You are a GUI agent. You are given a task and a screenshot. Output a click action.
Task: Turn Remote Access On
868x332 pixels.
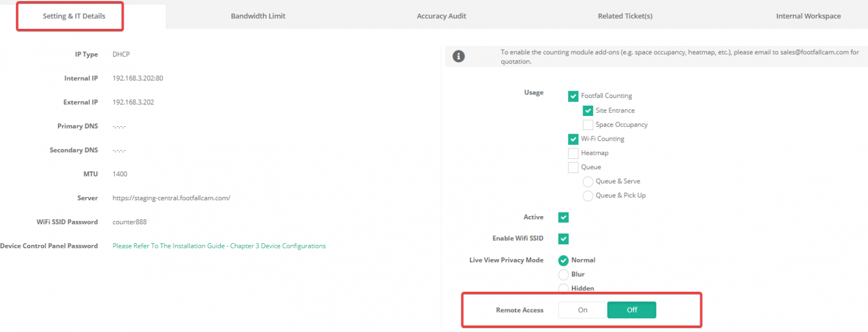click(x=583, y=310)
